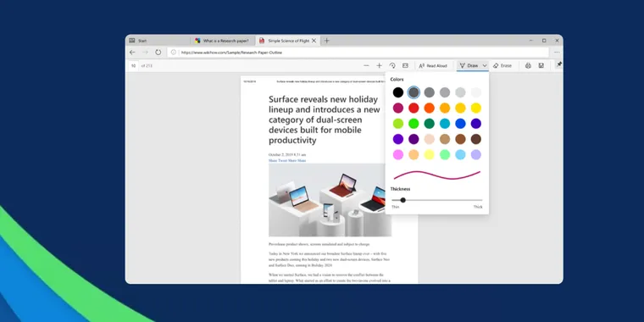Save the PDF with the disk icon
The image size is (644, 322).
pyautogui.click(x=541, y=66)
